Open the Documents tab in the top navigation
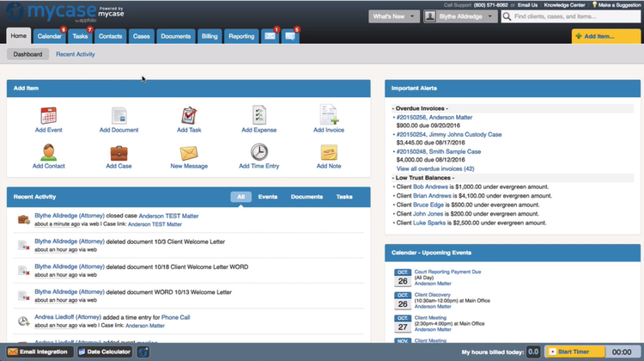 tap(176, 36)
